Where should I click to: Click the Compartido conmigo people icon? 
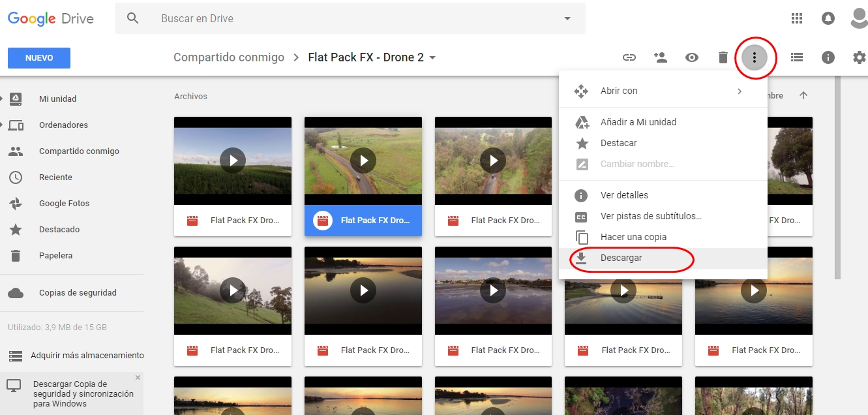point(16,151)
